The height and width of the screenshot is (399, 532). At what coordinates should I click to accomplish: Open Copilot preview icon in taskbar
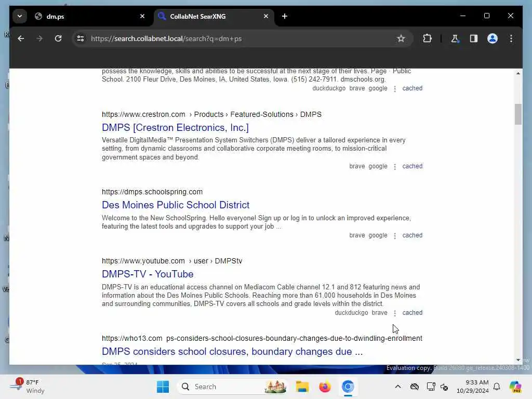point(515,387)
